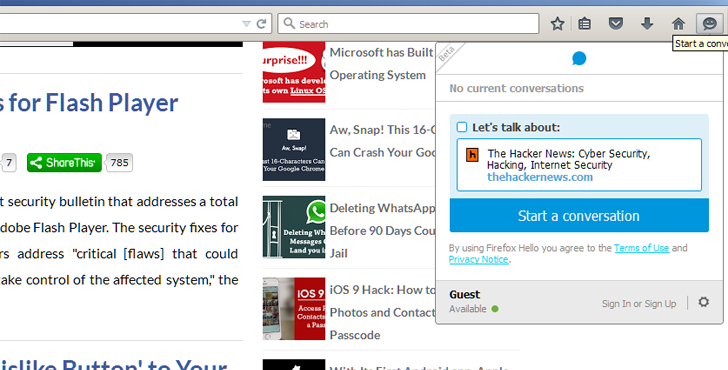Open Hello settings gear icon
The image size is (728, 370).
click(x=704, y=302)
